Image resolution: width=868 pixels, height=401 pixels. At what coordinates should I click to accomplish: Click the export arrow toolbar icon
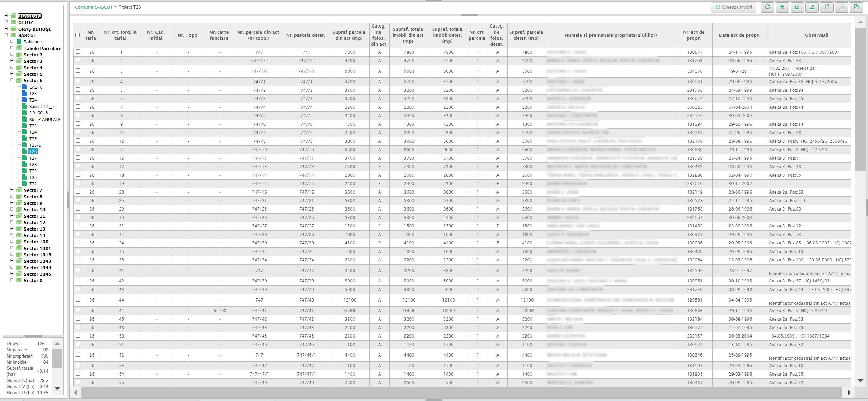(x=812, y=7)
